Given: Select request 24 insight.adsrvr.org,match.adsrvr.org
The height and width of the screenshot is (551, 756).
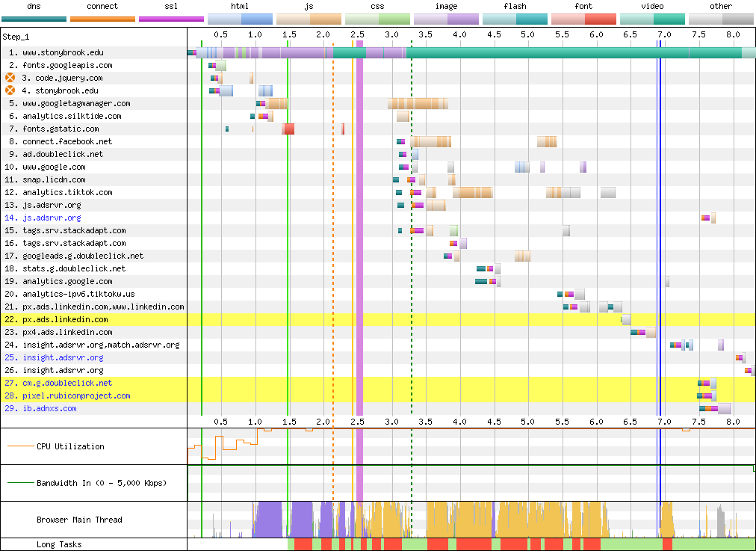Looking at the screenshot, I should (x=92, y=345).
